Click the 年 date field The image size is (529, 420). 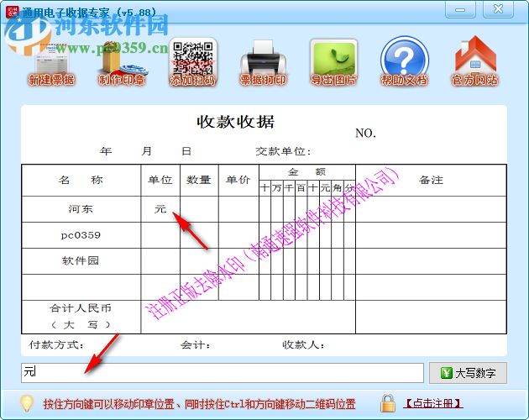coord(106,151)
